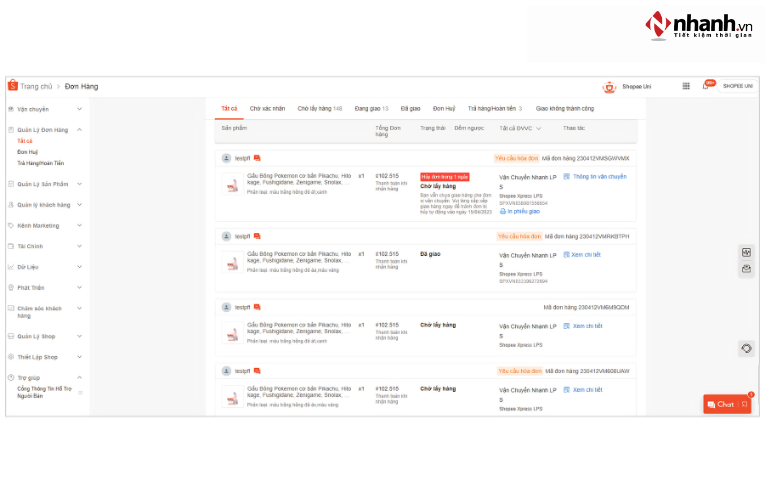Switch to the Tất cả tab
This screenshot has height=478, width=765.
click(x=229, y=108)
